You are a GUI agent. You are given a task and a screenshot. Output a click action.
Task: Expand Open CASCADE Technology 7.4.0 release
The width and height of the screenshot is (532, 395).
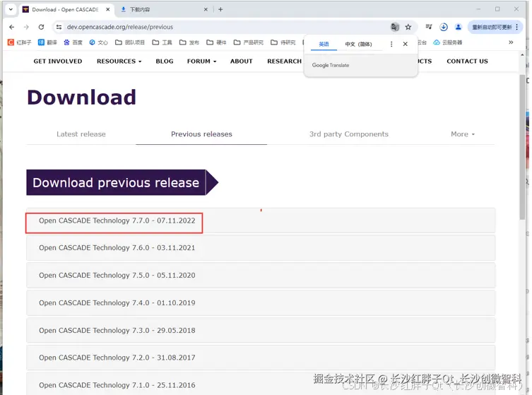point(261,302)
